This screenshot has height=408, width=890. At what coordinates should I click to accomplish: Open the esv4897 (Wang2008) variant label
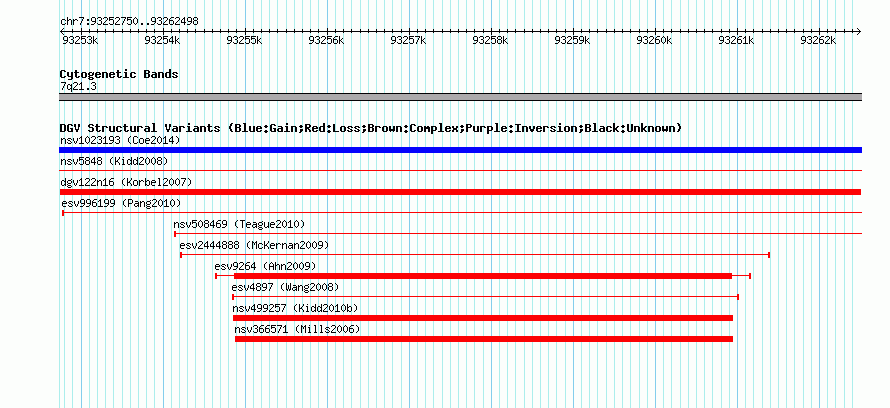286,287
